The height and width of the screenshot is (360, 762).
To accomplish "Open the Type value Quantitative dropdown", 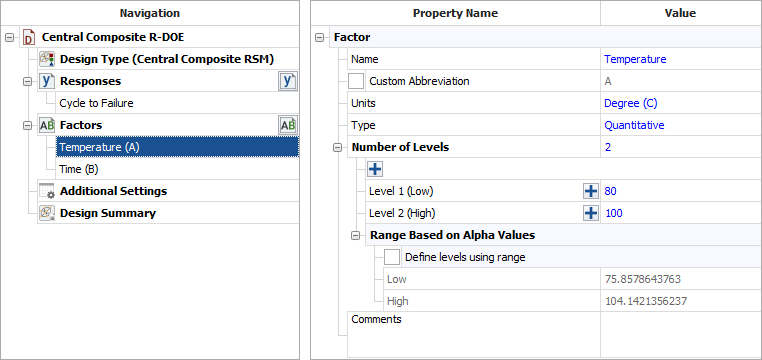I will click(x=680, y=125).
